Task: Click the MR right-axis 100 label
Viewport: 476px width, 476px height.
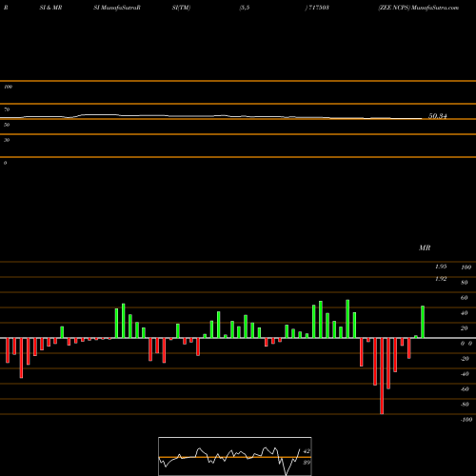Action: pyautogui.click(x=466, y=268)
